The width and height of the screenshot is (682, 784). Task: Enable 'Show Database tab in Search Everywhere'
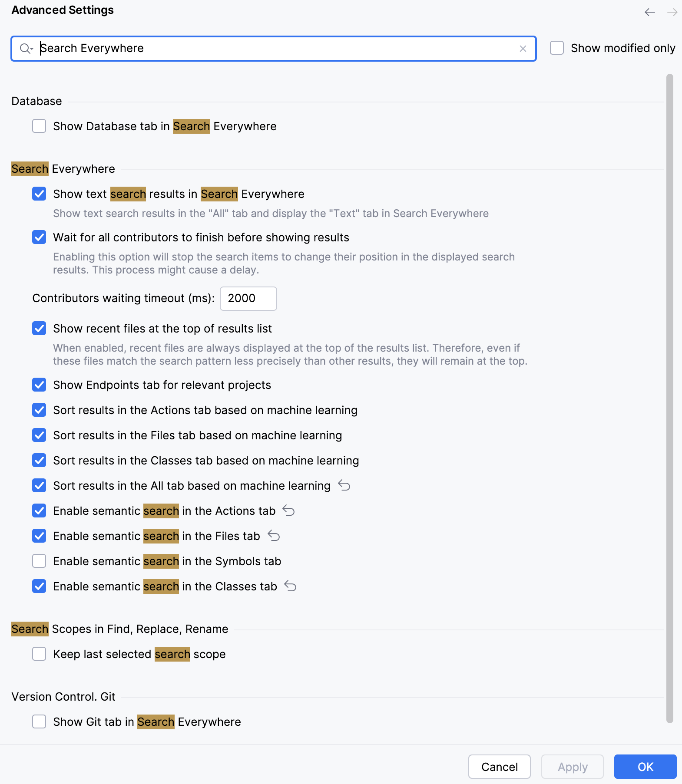tap(39, 126)
